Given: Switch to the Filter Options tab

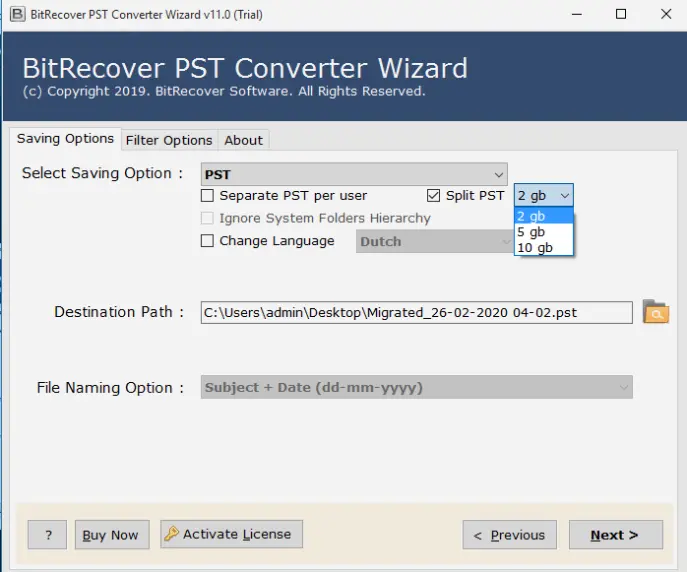Looking at the screenshot, I should click(169, 140).
